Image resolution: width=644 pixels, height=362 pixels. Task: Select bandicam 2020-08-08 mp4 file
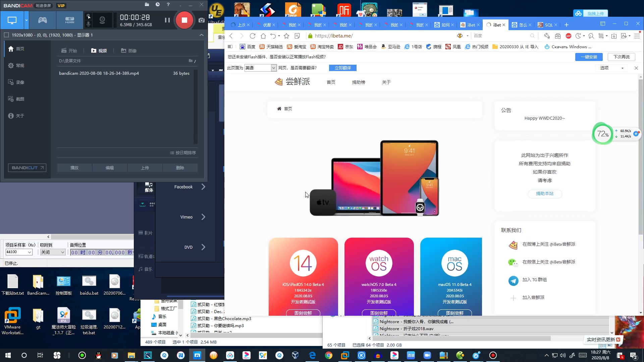pyautogui.click(x=125, y=73)
